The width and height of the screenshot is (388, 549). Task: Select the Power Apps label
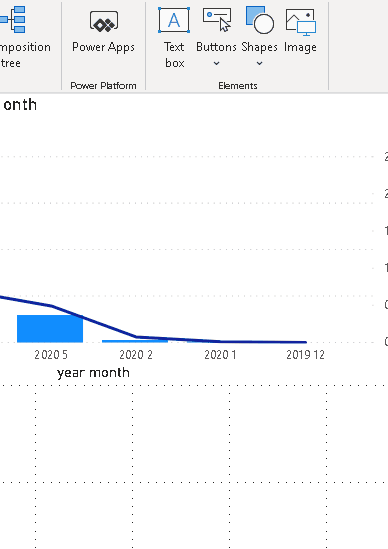pos(103,47)
